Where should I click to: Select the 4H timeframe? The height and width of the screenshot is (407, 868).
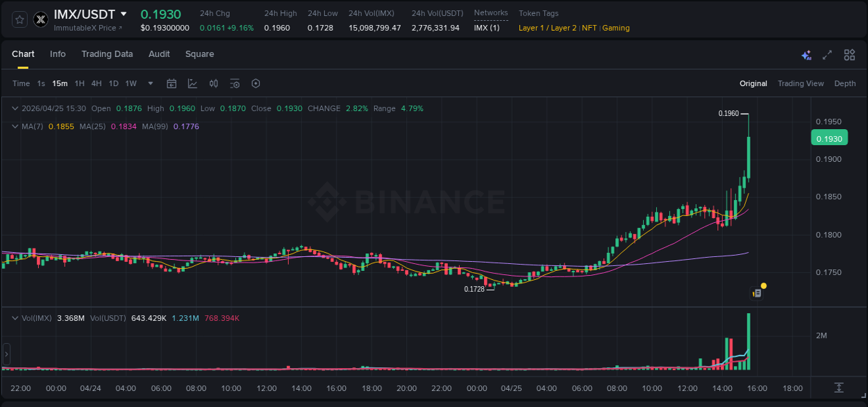click(97, 83)
